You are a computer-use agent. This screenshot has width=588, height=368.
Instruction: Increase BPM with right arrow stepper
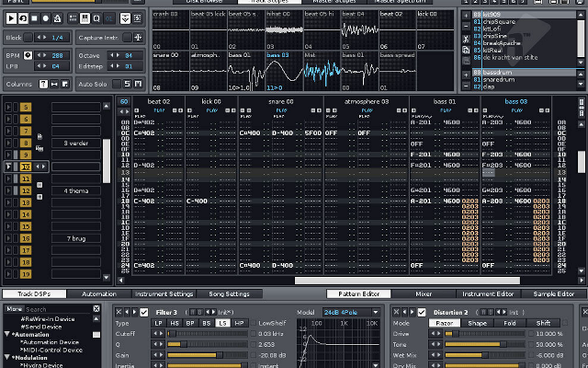(x=45, y=55)
